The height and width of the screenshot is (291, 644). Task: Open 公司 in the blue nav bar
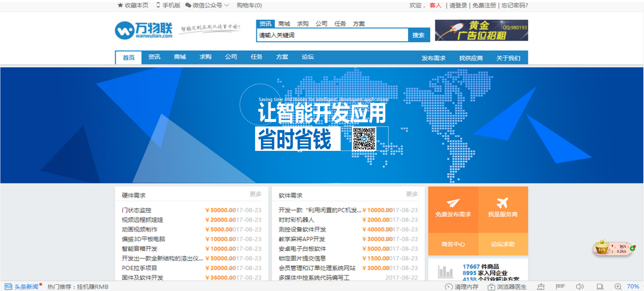click(x=231, y=57)
